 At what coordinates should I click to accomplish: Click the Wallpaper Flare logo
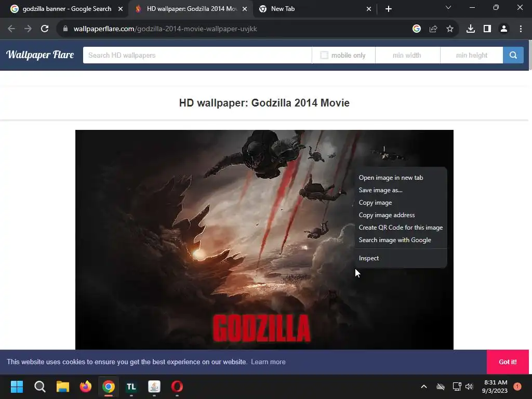pos(40,55)
